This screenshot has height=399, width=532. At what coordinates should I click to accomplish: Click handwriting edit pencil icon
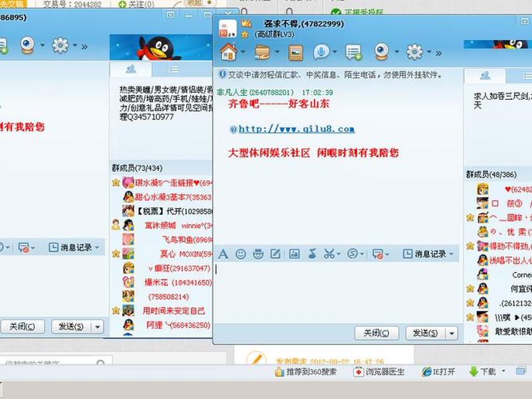pos(275,254)
